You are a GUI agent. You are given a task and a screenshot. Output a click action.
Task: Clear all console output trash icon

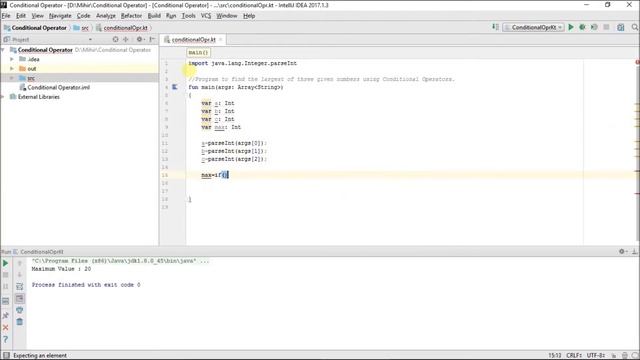[x=19, y=322]
